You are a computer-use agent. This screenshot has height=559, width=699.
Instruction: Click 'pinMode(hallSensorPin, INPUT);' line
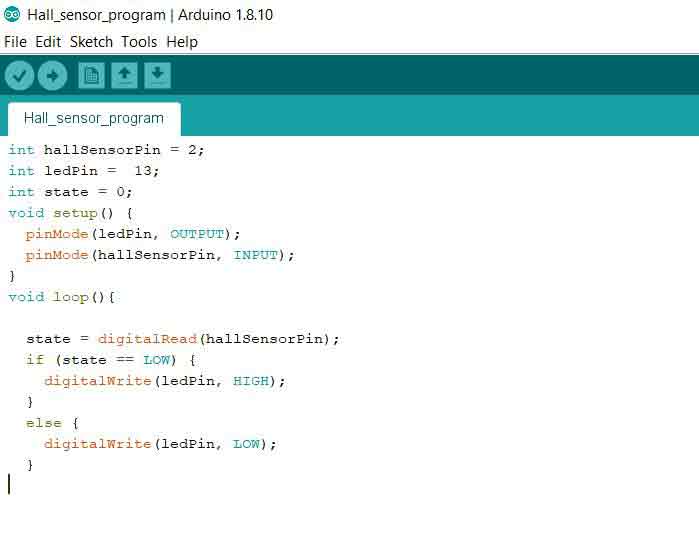pos(160,255)
